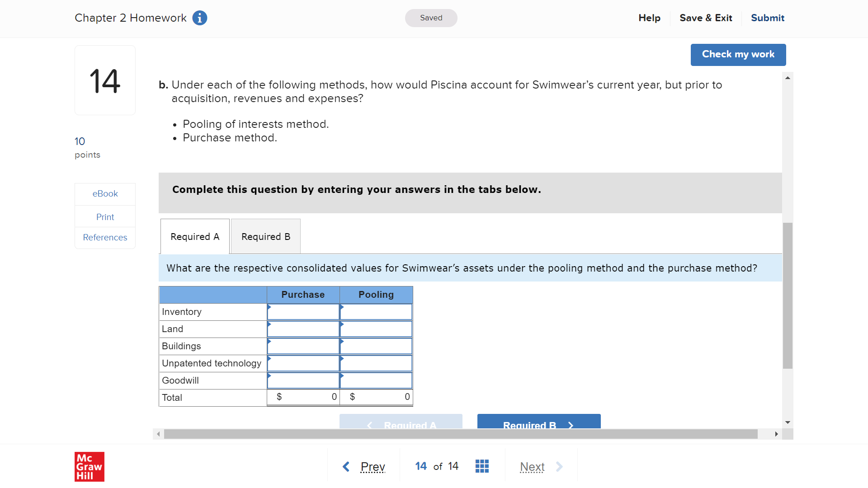
Task: Click the horizontal scrollbar right arrow
Action: 777,434
